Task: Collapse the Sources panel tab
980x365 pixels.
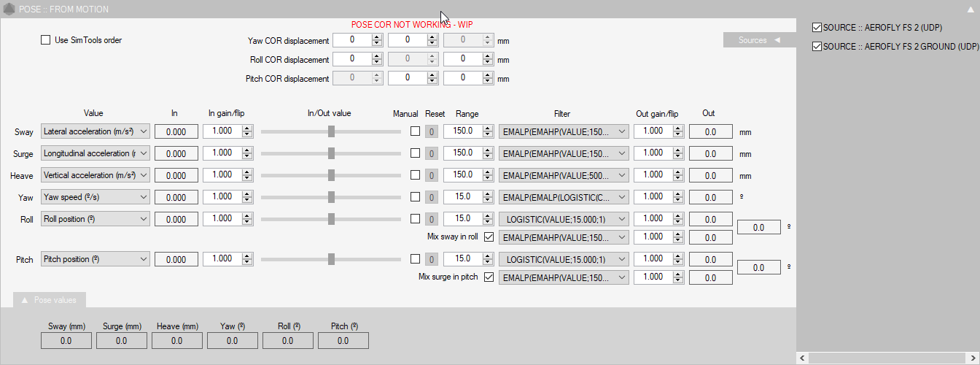Action: [759, 40]
